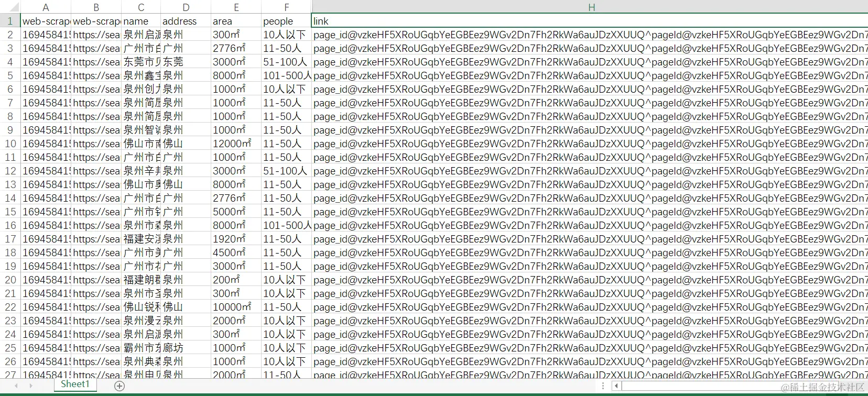Select row 17 header
This screenshot has width=868, height=396.
(x=10, y=239)
